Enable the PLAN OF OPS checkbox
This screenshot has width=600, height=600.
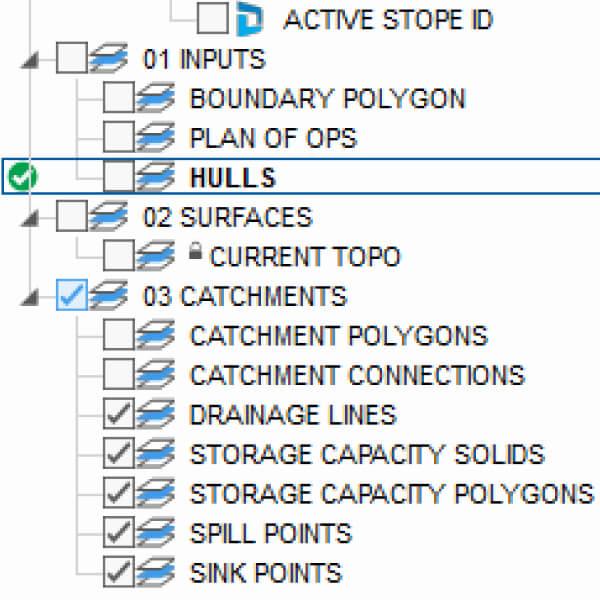pos(119,137)
